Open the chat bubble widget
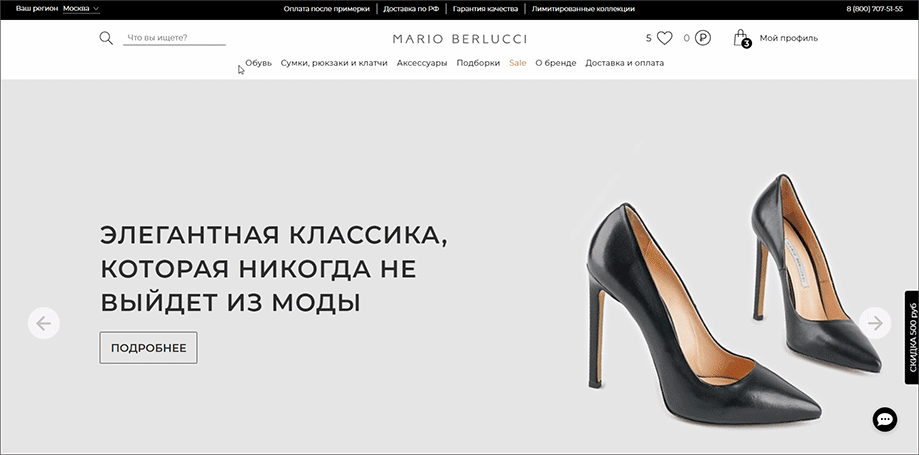Screen dimensions: 919x455 pos(885,420)
